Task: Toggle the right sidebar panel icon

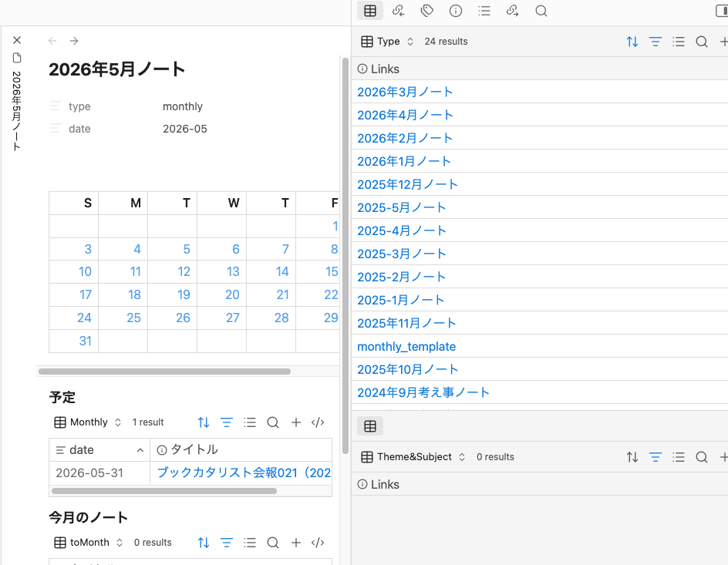Action: (x=722, y=11)
